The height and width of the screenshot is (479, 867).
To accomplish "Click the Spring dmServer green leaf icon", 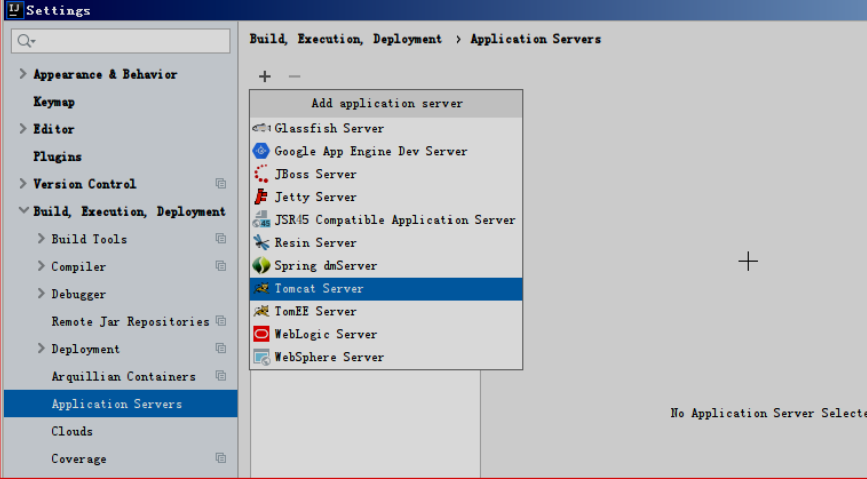I will [261, 265].
